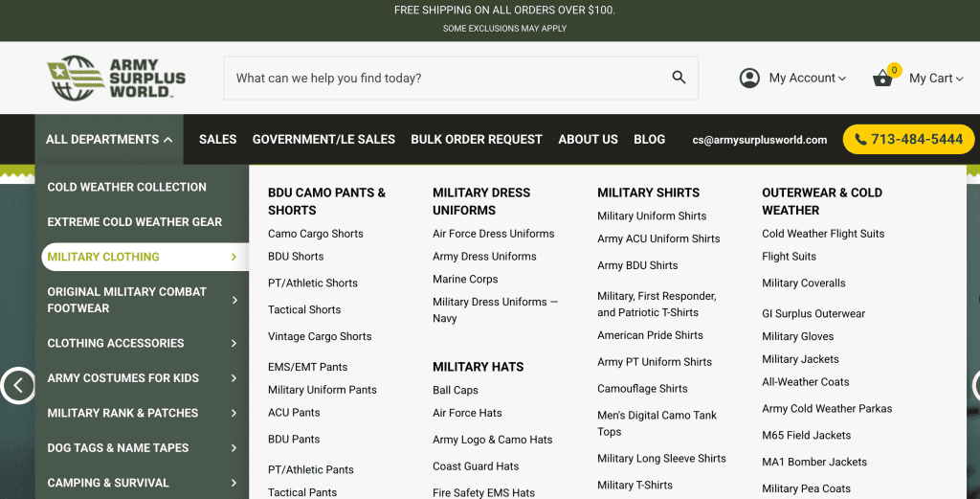Open Marine Corps link
This screenshot has width=980, height=499.
465,280
